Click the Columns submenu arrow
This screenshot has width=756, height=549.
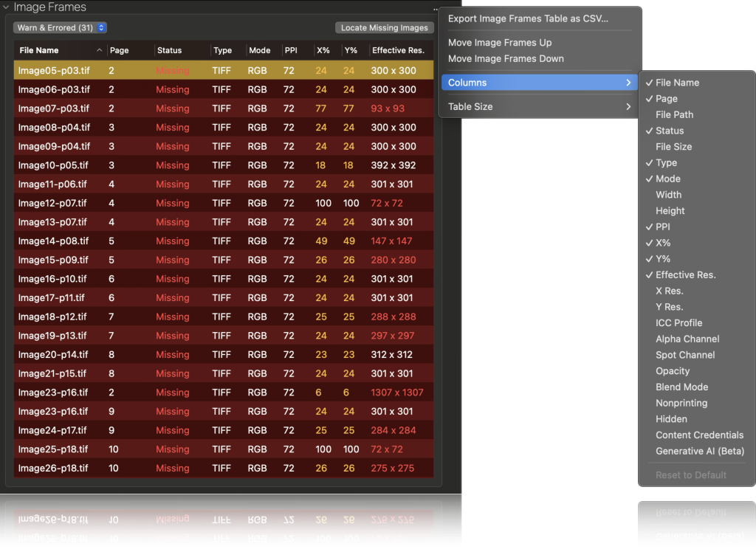628,83
